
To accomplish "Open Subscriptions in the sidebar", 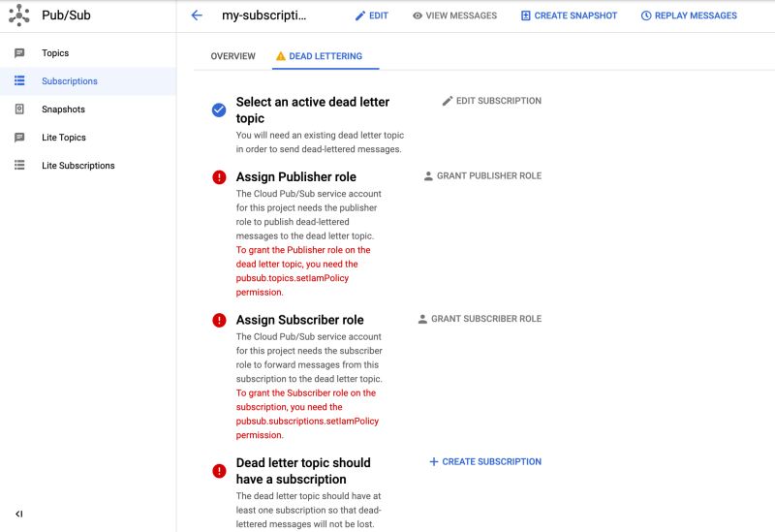I will [x=88, y=81].
